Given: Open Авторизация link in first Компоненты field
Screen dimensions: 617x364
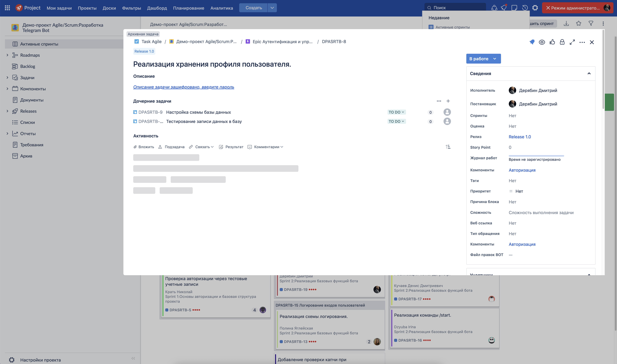Looking at the screenshot, I should (x=522, y=170).
